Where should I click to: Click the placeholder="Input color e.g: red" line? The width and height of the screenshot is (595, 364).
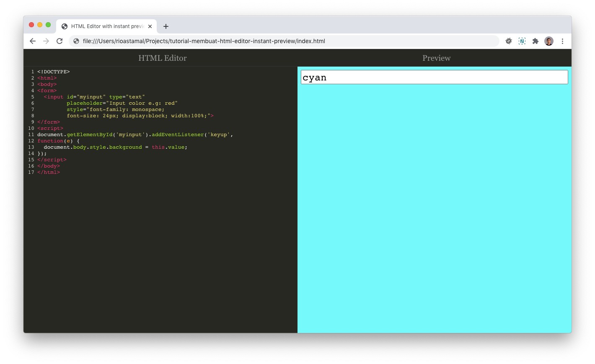[122, 103]
